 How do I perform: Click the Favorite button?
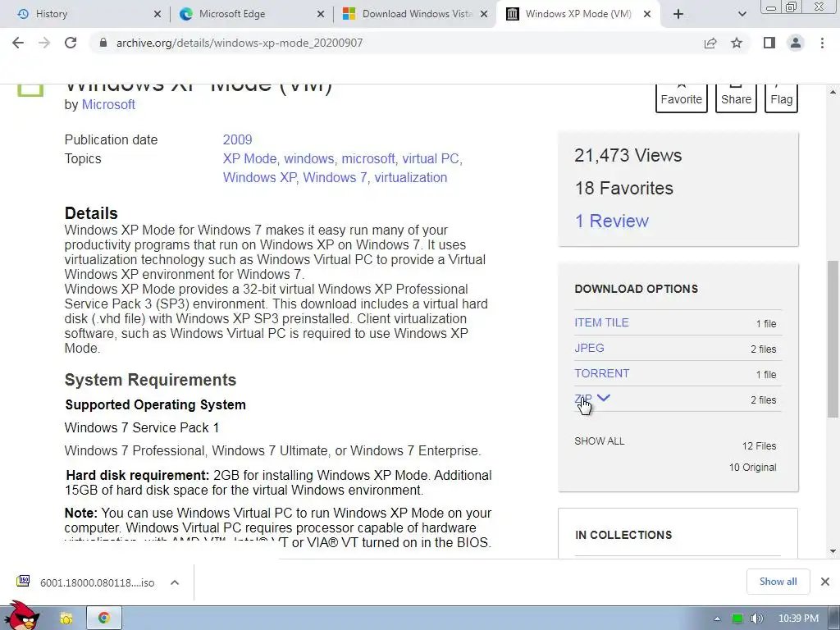(682, 97)
